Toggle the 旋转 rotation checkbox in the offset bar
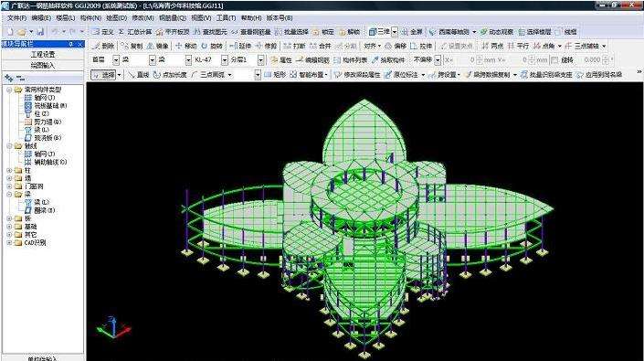This screenshot has height=361, width=644. 554,60
